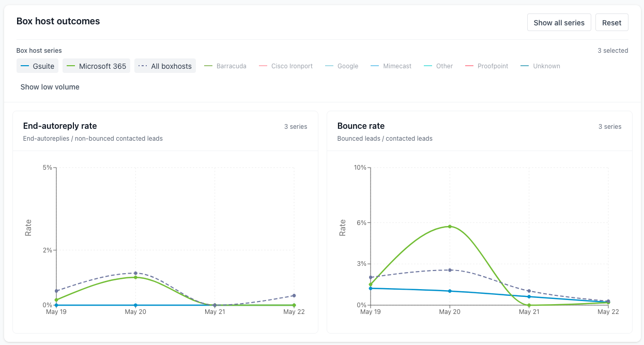The width and height of the screenshot is (644, 345).
Task: Enable the Unknown series
Action: [x=541, y=66]
